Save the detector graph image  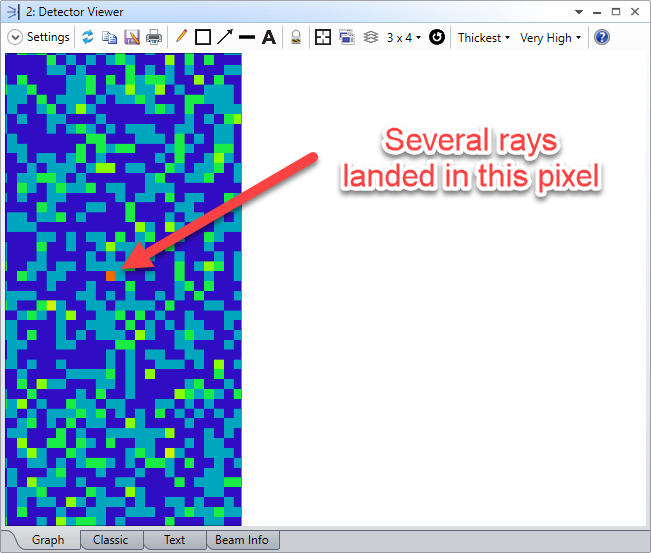click(132, 37)
